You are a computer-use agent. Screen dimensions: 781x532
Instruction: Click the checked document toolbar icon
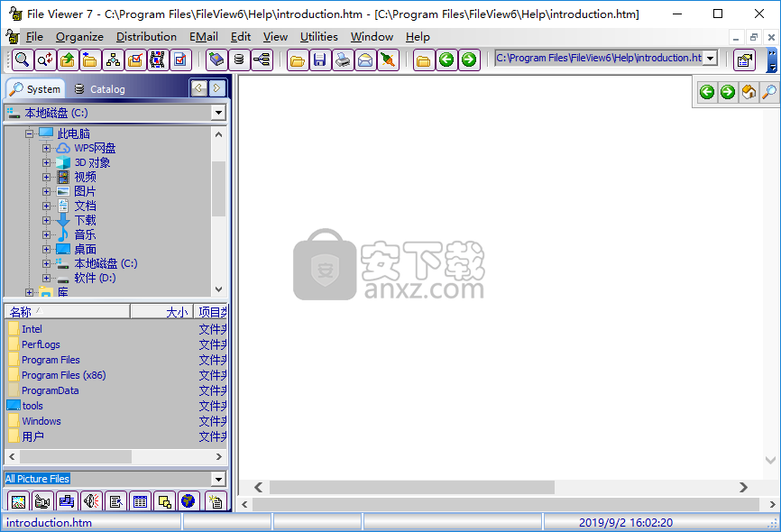point(180,60)
